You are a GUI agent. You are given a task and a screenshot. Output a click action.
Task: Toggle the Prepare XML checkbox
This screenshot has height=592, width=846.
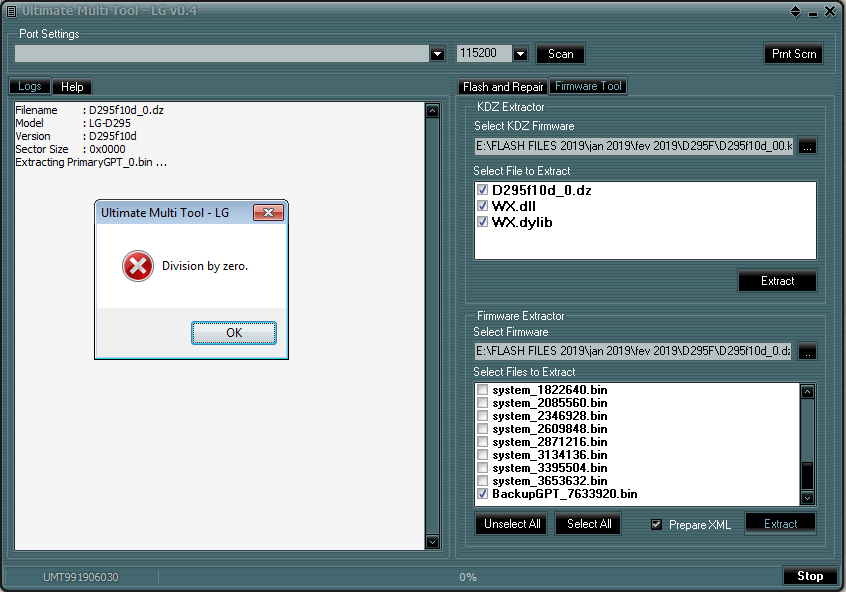(657, 524)
